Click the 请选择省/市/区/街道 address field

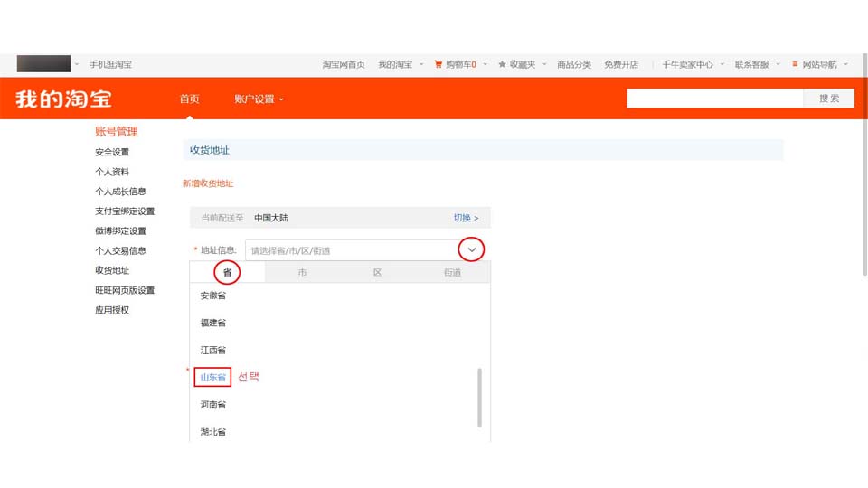coord(352,250)
